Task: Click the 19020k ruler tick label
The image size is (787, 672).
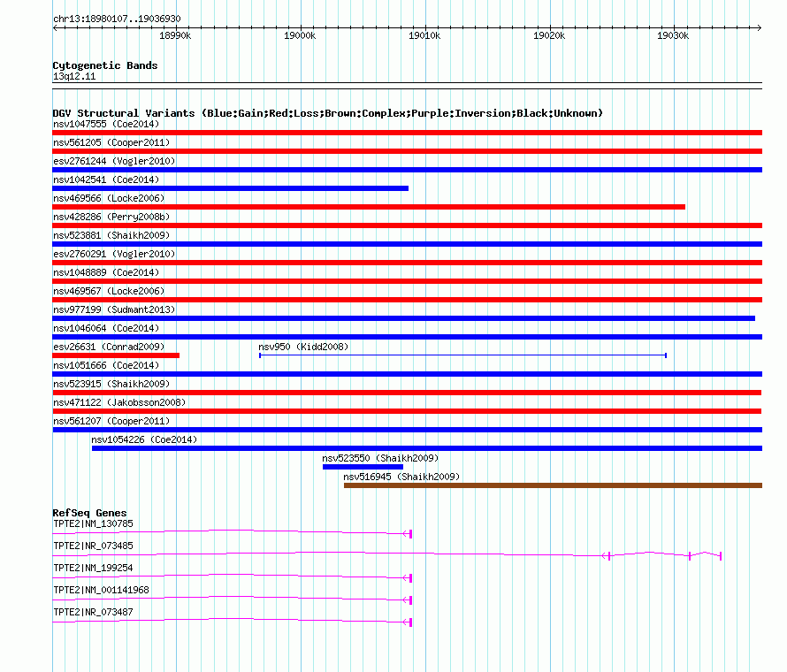Action: coord(549,35)
